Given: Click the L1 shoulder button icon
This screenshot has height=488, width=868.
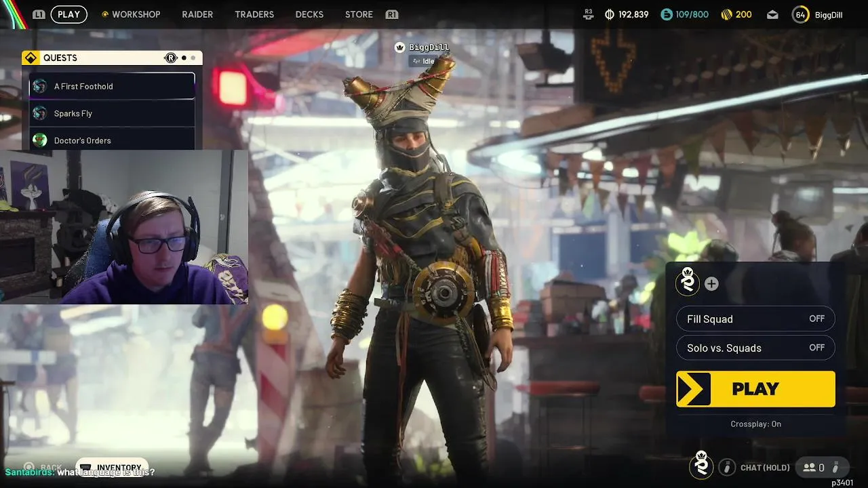Looking at the screenshot, I should [x=39, y=14].
